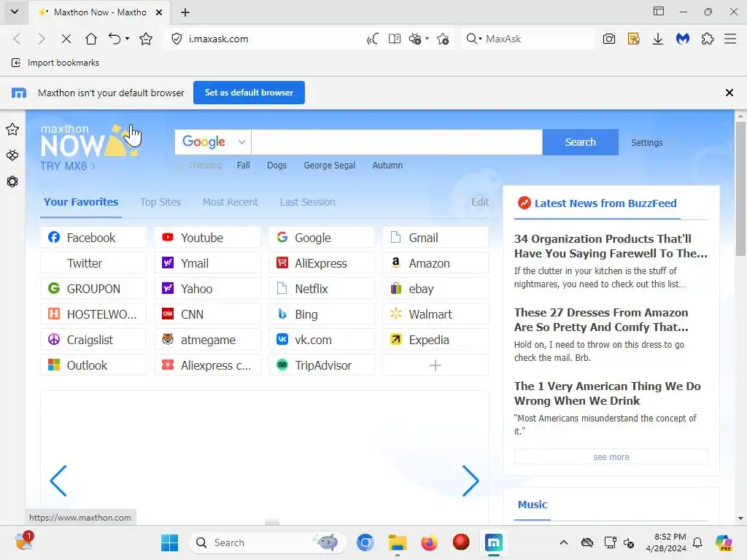This screenshot has width=747, height=560.
Task: Open File Explorer from the taskbar
Action: pos(398,542)
